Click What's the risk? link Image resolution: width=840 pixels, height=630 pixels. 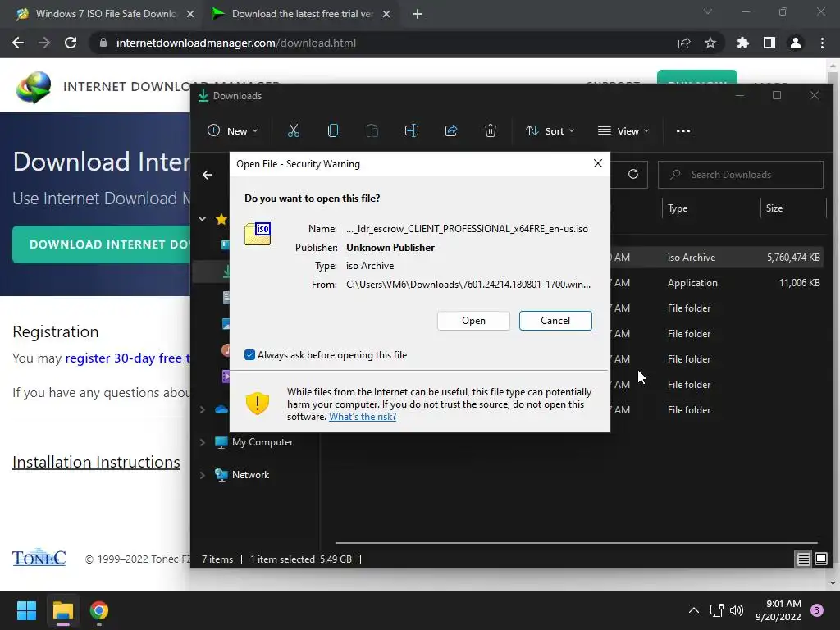click(x=363, y=417)
